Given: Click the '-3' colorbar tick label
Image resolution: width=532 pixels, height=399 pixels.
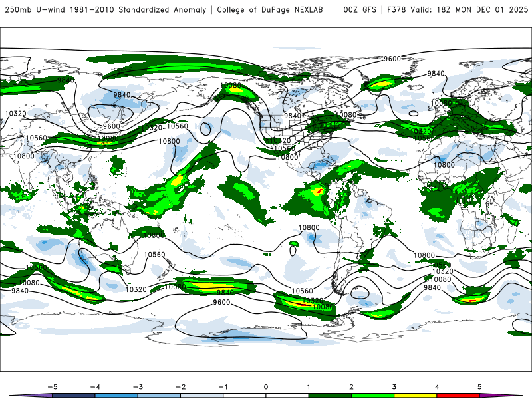Looking at the screenshot, I should [x=138, y=387].
